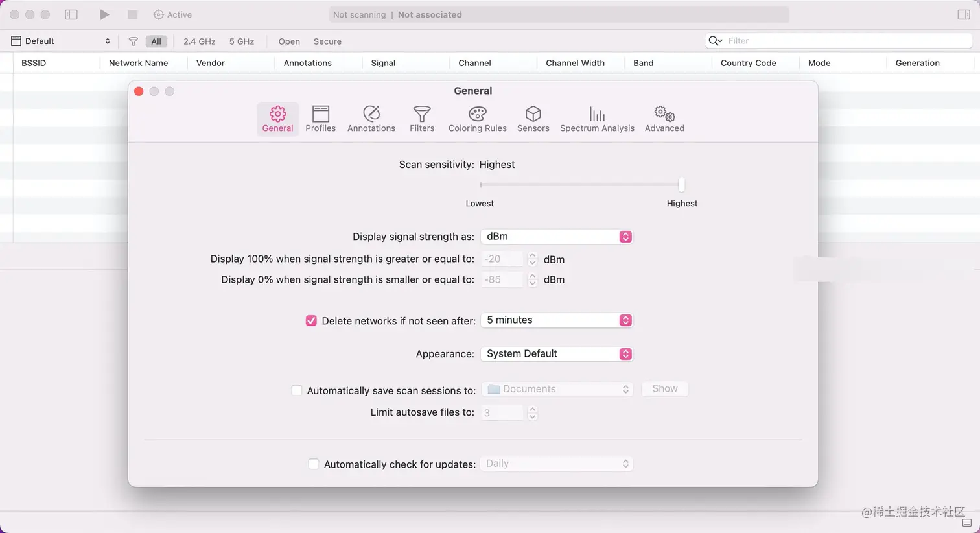Click the Scan sensitivity slider handle
This screenshot has width=980, height=533.
tap(681, 184)
